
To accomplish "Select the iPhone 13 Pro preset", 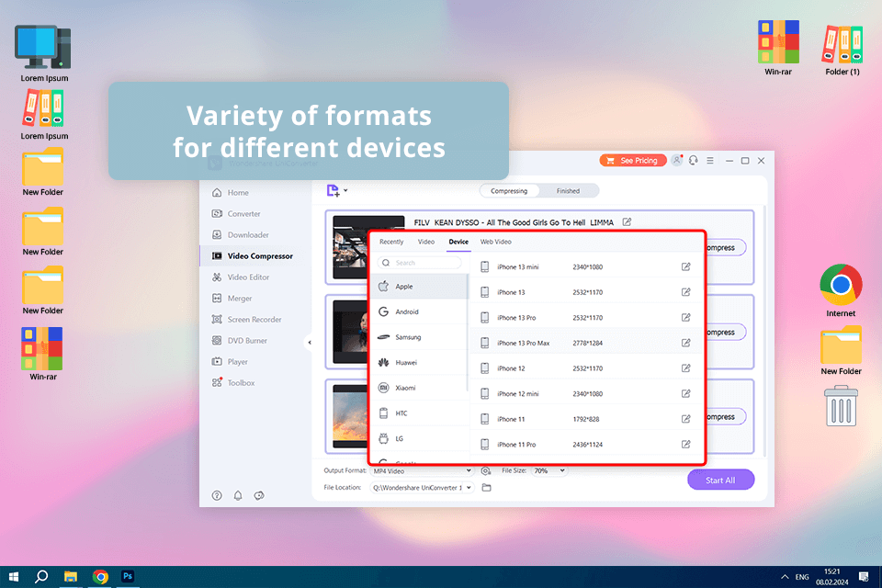I will 586,317.
